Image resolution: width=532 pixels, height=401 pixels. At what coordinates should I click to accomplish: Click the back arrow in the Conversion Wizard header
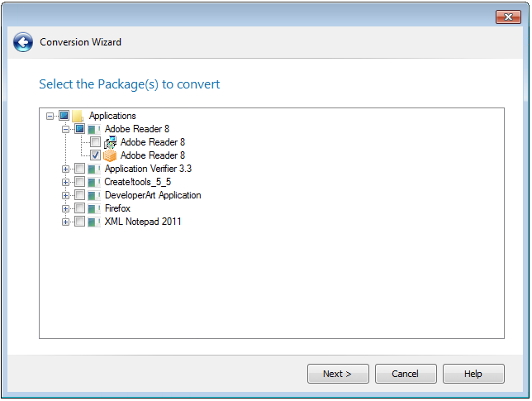click(23, 42)
